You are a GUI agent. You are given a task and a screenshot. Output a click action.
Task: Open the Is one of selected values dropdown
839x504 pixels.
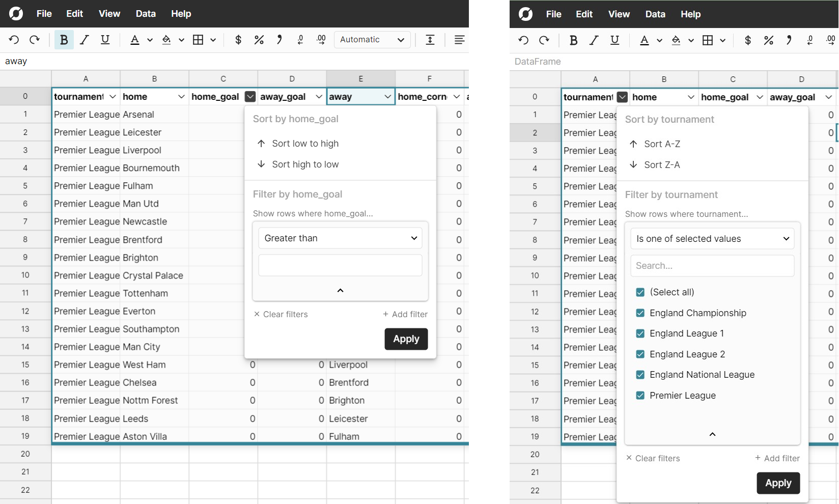click(712, 239)
